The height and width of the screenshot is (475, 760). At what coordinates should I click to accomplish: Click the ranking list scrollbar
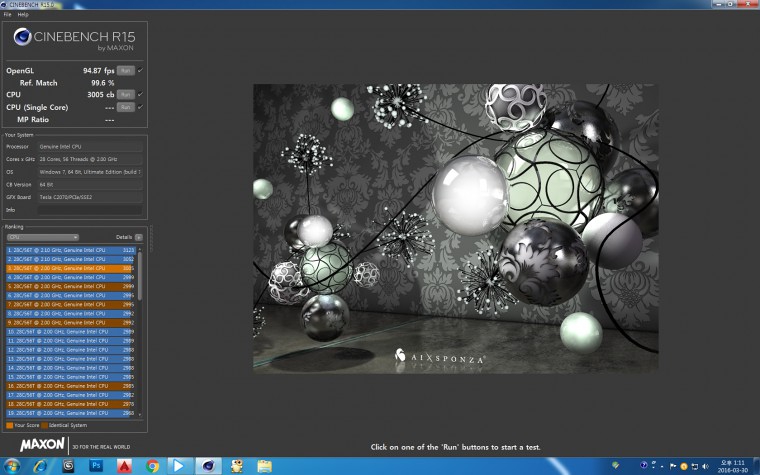[x=140, y=276]
